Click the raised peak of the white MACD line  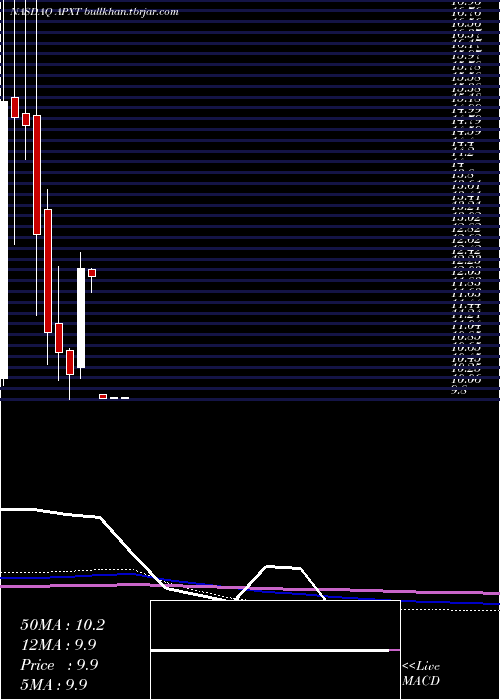tap(283, 567)
